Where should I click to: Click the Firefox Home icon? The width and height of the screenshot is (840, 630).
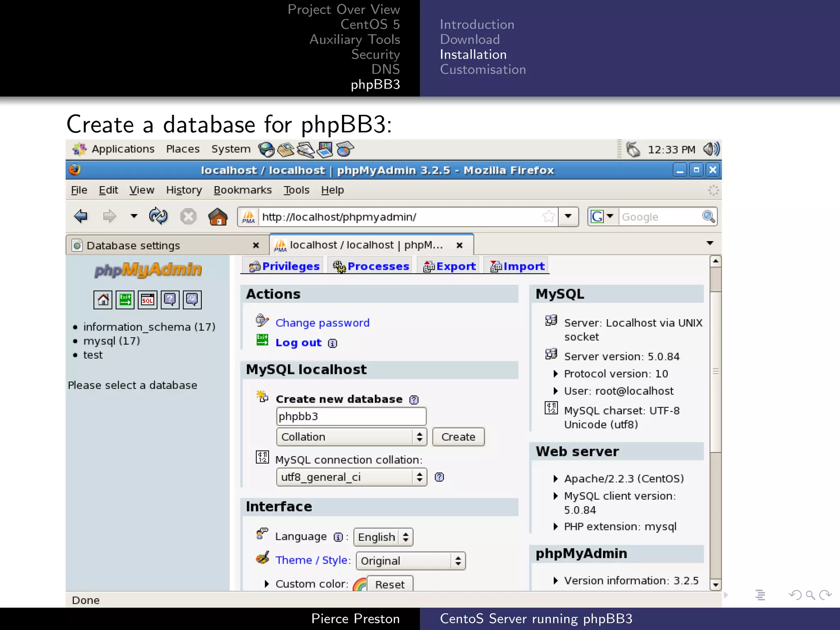[x=218, y=216]
